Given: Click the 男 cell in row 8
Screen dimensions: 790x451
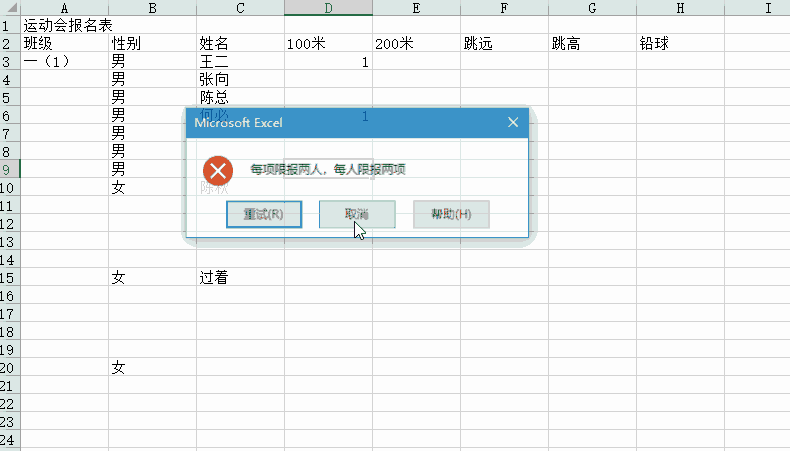Looking at the screenshot, I should [x=152, y=151].
